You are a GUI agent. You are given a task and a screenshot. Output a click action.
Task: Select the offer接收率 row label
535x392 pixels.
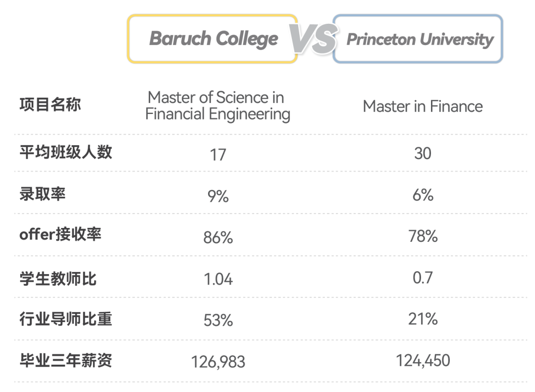(60, 234)
